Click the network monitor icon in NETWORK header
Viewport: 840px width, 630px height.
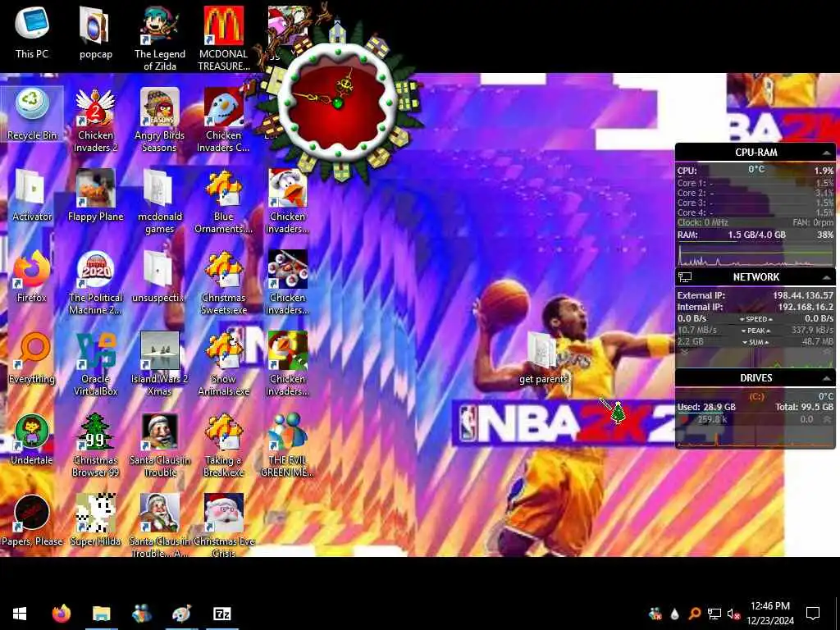coord(685,277)
